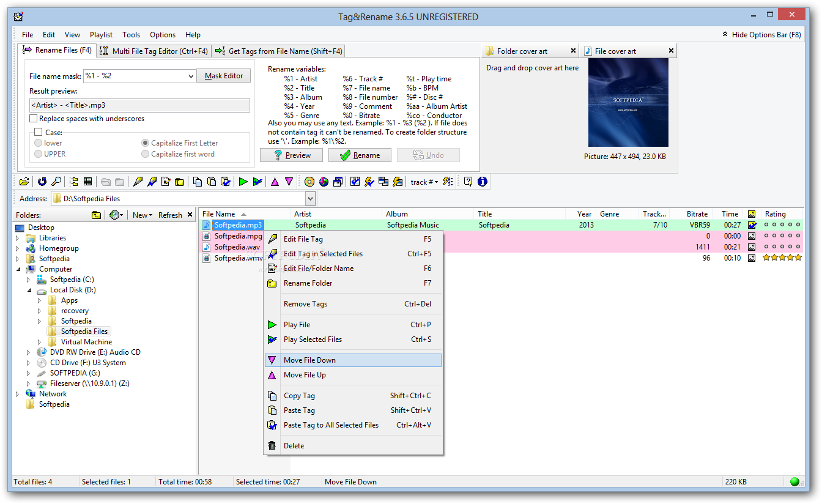Click the application icon in the title bar

click(18, 17)
